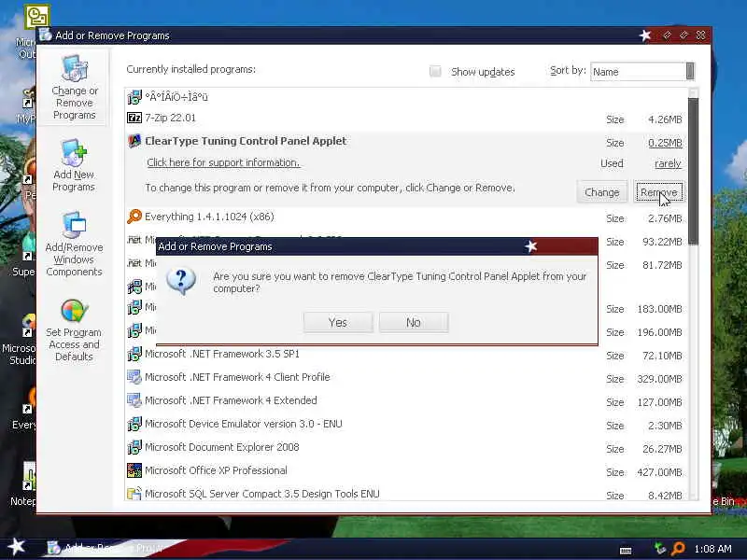Image resolution: width=747 pixels, height=560 pixels.
Task: Click 'Microsoft .NET Framework 3.5 SP1' text
Action: [222, 354]
